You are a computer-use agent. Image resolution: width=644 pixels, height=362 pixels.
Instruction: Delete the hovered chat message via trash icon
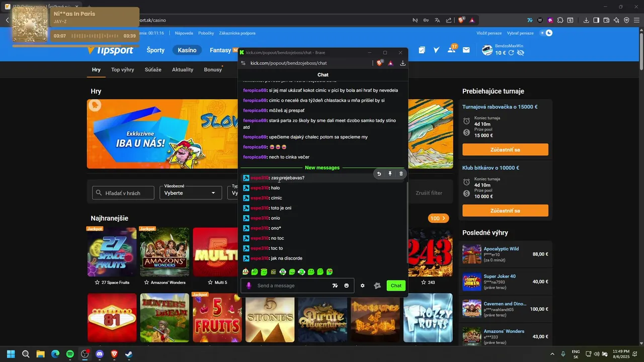pyautogui.click(x=401, y=174)
